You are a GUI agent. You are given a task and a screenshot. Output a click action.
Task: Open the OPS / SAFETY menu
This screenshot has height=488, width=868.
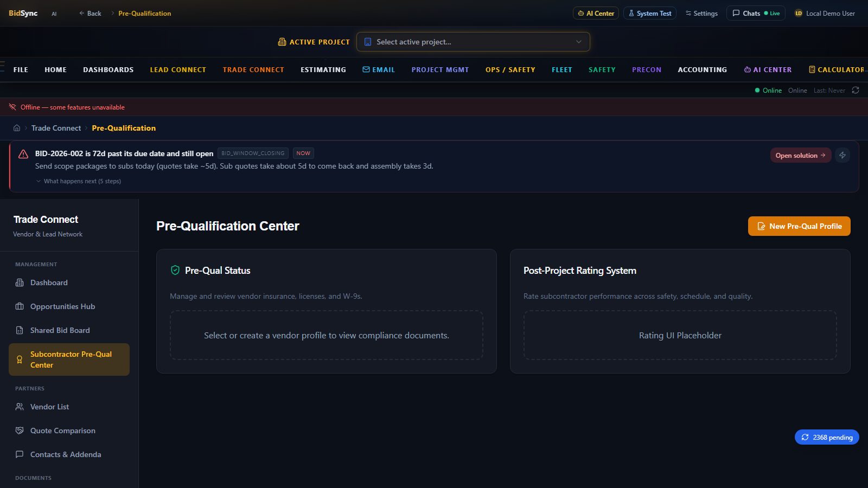click(x=510, y=69)
